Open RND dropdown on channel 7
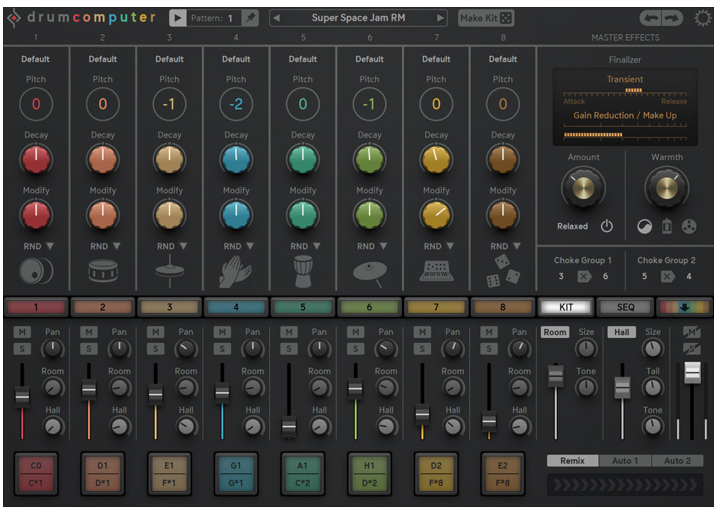The width and height of the screenshot is (719, 509). point(450,246)
